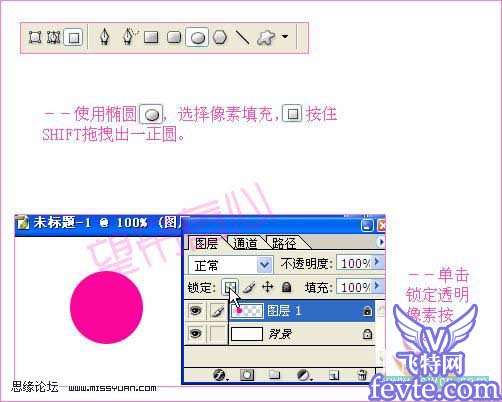
Task: Select the Paths mode icon
Action: point(53,37)
